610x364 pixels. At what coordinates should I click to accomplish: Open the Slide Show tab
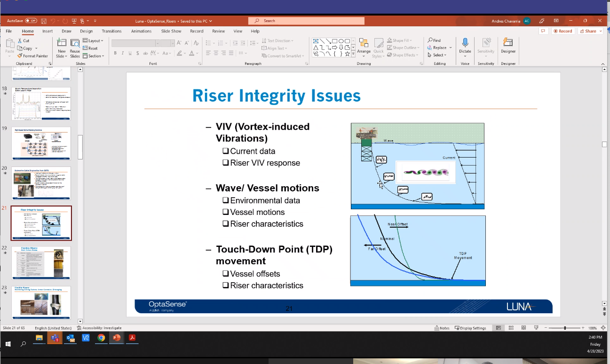171,31
